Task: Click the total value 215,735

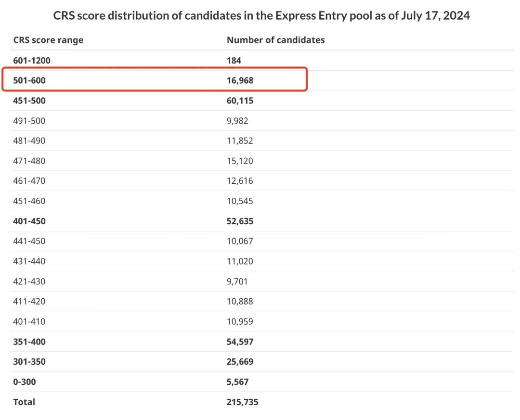Action: (x=242, y=402)
